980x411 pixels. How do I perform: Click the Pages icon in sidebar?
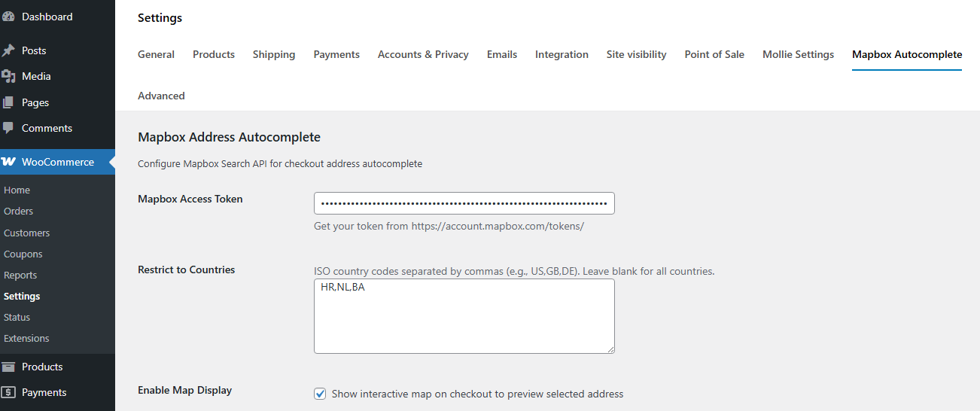coord(8,102)
